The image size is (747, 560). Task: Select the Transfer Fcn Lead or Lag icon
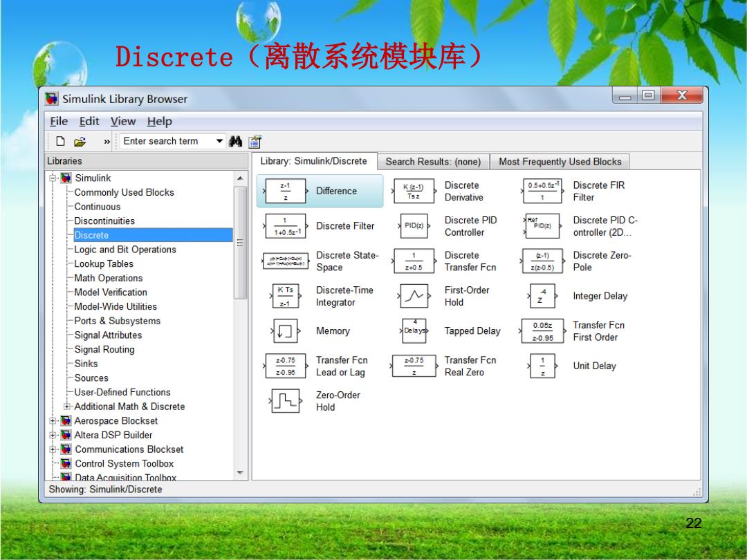(x=286, y=366)
